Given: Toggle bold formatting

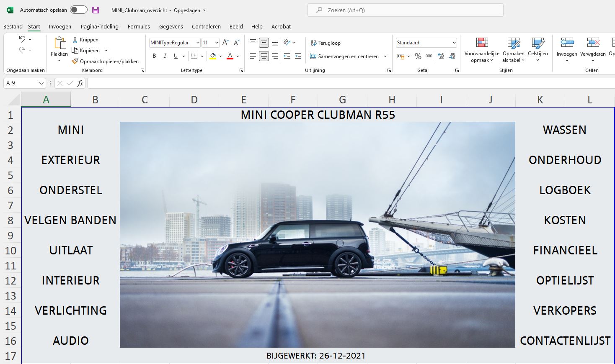Looking at the screenshot, I should click(x=154, y=56).
